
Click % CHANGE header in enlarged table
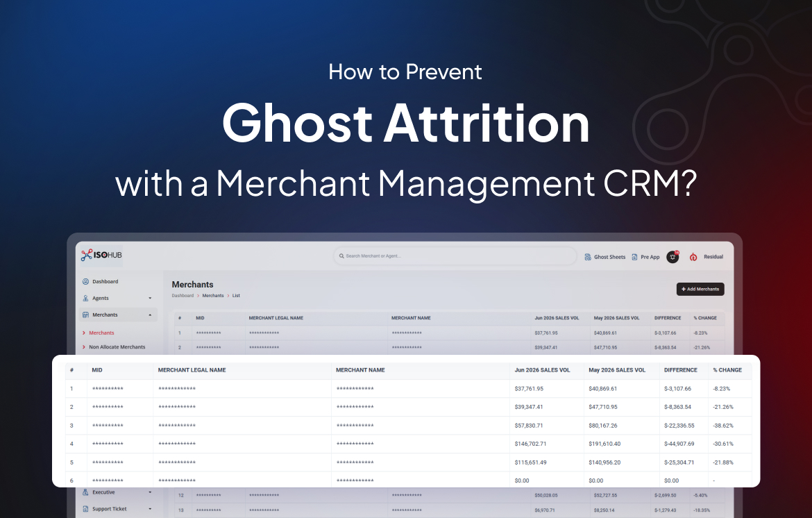727,370
